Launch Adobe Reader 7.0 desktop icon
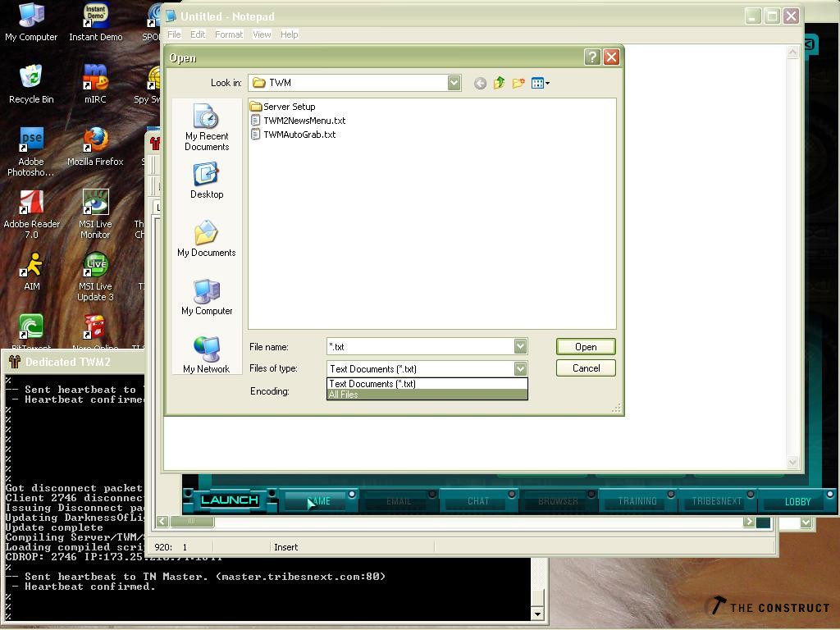 [31, 214]
